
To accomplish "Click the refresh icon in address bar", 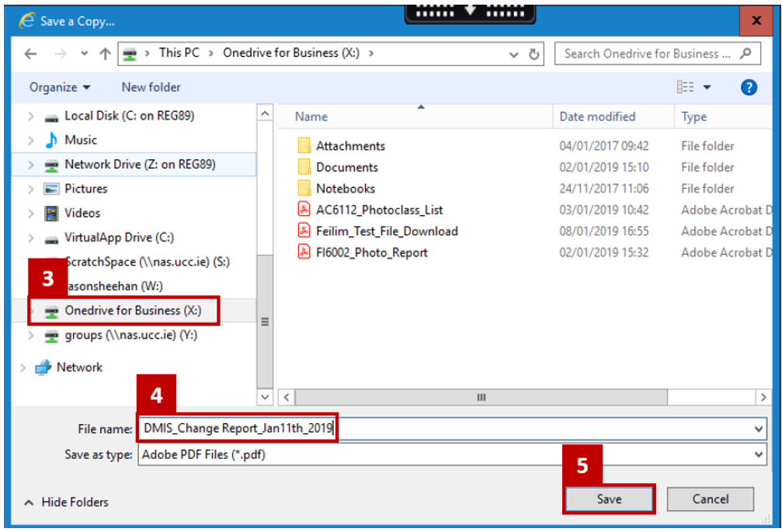I will click(x=534, y=54).
